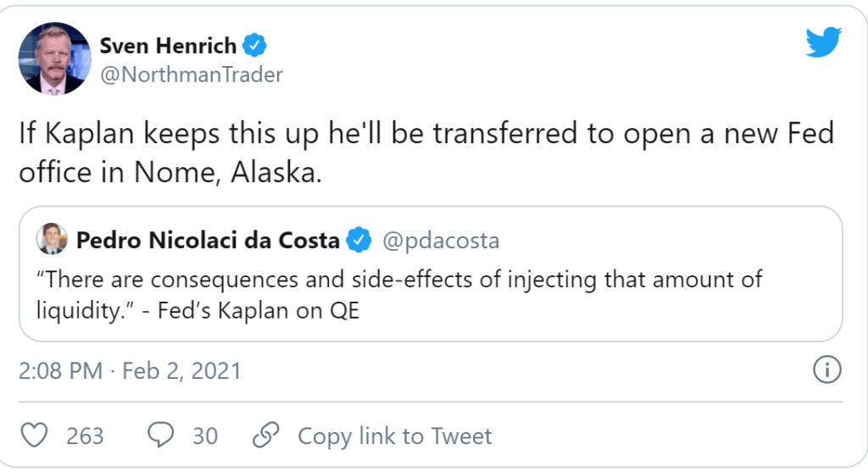Click the 263 likes count
The image size is (868, 472).
click(x=85, y=436)
